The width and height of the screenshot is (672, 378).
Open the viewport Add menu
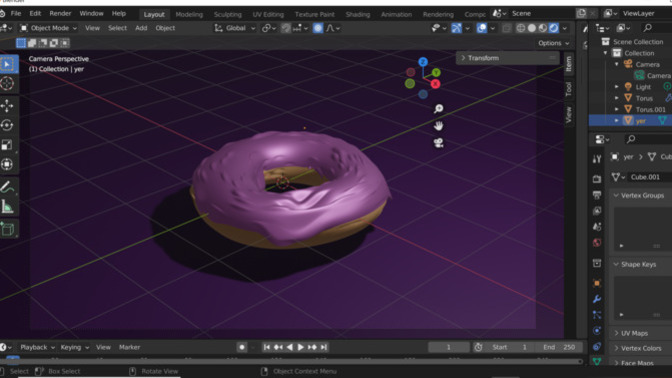(x=141, y=28)
